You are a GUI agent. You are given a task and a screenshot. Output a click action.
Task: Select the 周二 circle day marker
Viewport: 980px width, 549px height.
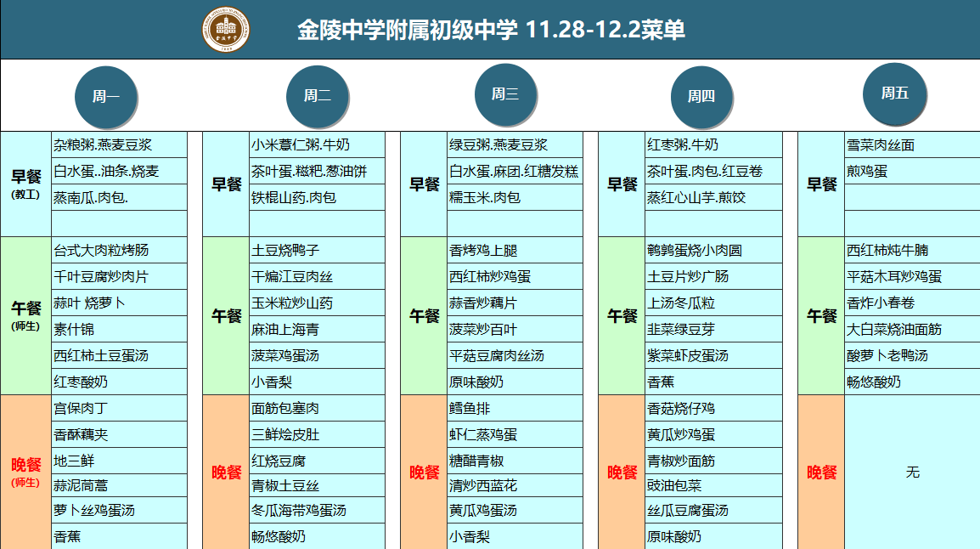[318, 96]
